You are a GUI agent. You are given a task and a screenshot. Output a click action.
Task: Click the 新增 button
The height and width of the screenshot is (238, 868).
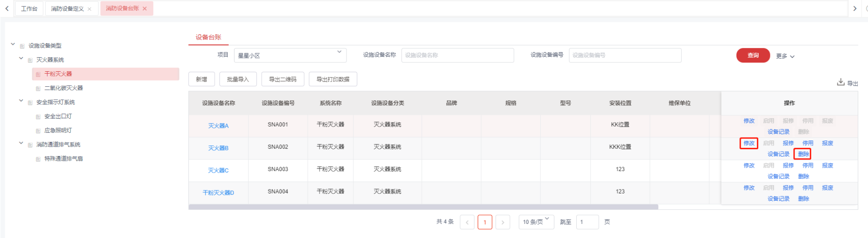(x=201, y=79)
